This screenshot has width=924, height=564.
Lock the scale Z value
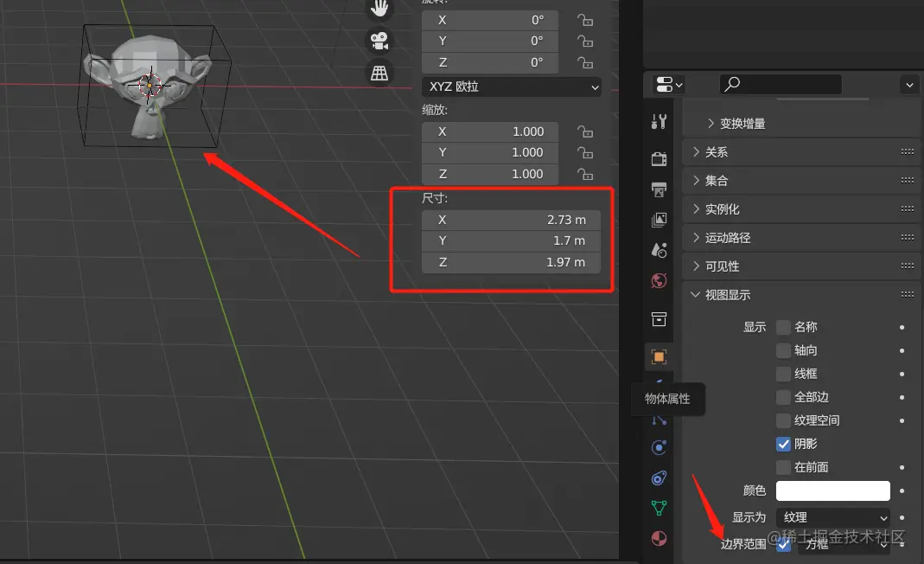(x=585, y=174)
